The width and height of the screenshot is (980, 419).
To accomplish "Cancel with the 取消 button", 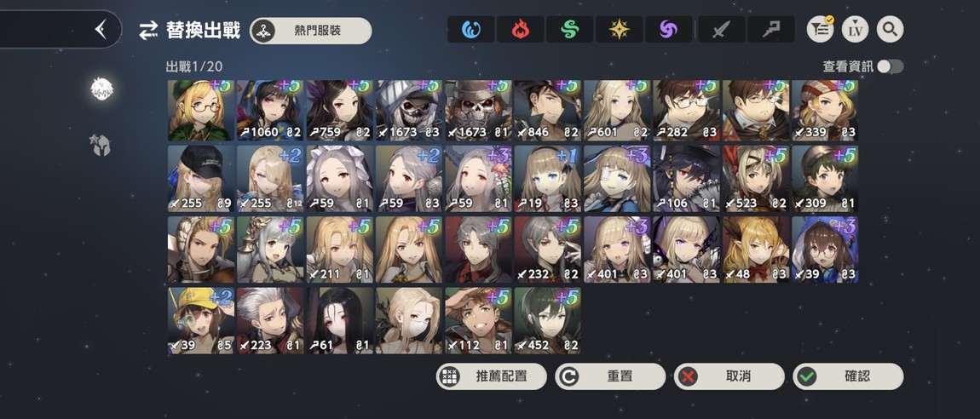I will tap(729, 376).
